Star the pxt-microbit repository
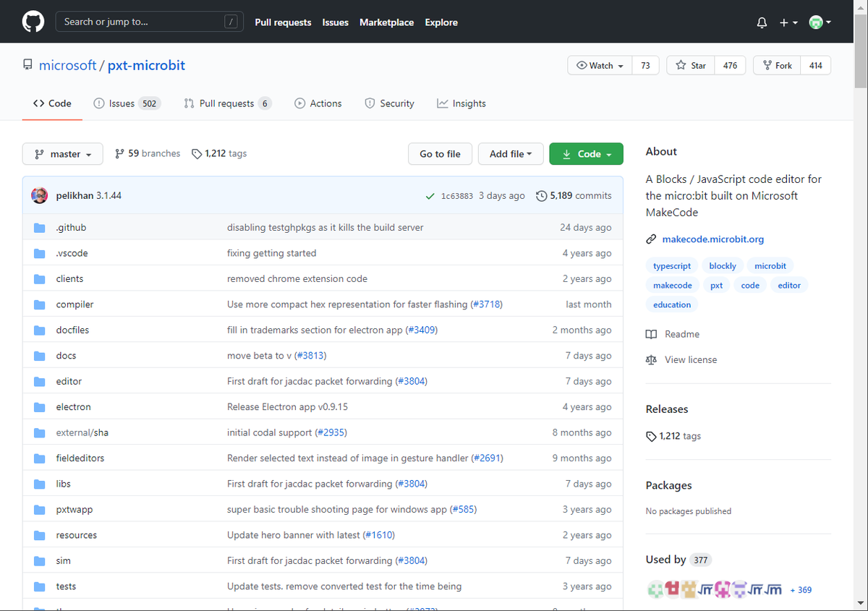868x611 pixels. pyautogui.click(x=691, y=65)
